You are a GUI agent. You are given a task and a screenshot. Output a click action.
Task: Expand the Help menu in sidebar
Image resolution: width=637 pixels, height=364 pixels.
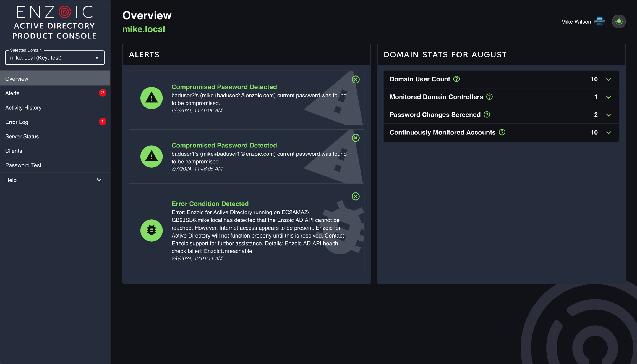(x=99, y=180)
